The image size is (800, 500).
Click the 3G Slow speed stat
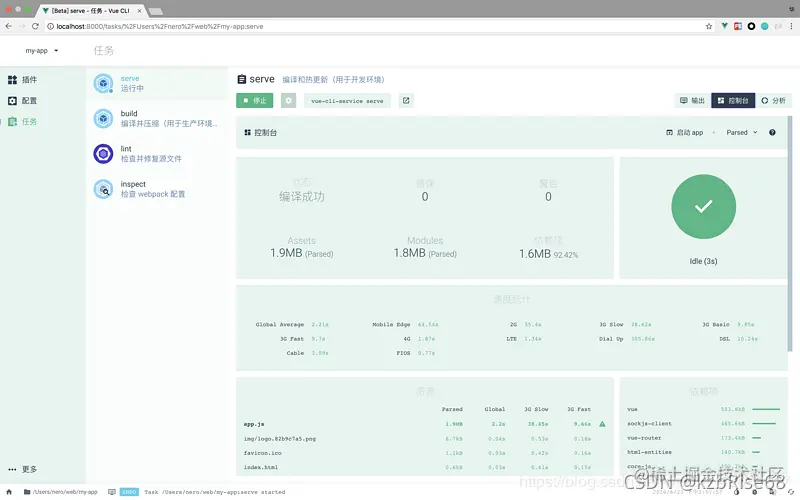(x=625, y=324)
